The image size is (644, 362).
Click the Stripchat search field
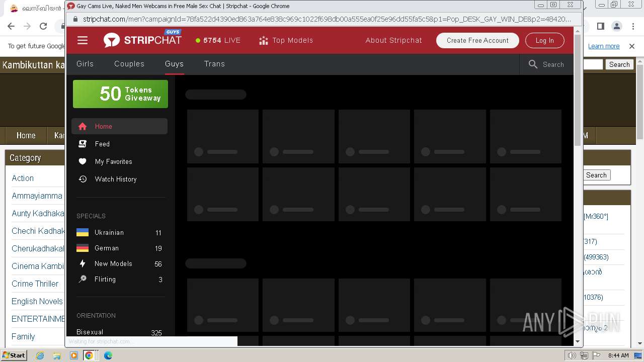[546, 64]
